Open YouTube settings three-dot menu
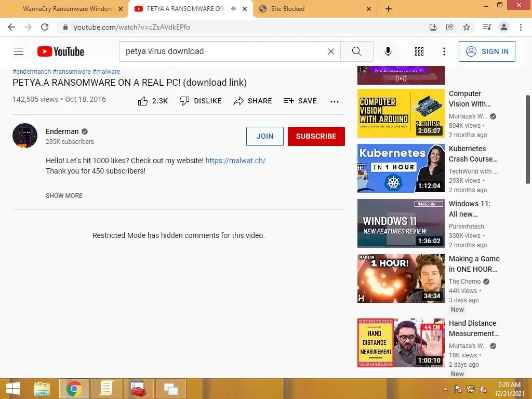This screenshot has width=532, height=399. click(x=444, y=51)
